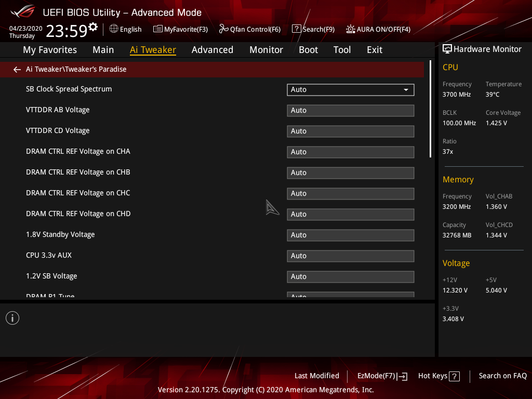Viewport: 532px width, 399px height.
Task: Click 1.8V Standby Voltage label
Action: 60,234
